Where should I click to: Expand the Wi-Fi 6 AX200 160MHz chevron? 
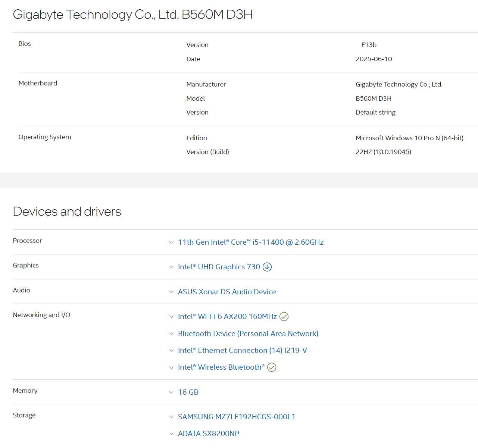click(171, 317)
